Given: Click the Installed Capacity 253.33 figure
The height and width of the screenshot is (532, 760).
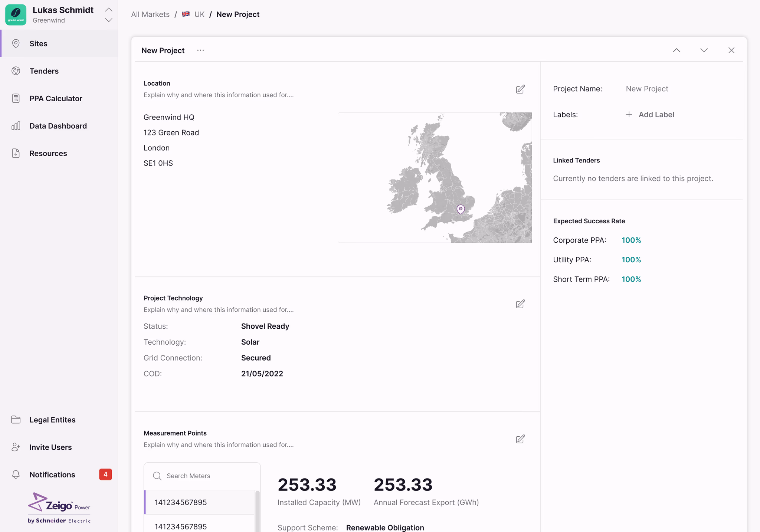Looking at the screenshot, I should pyautogui.click(x=307, y=485).
